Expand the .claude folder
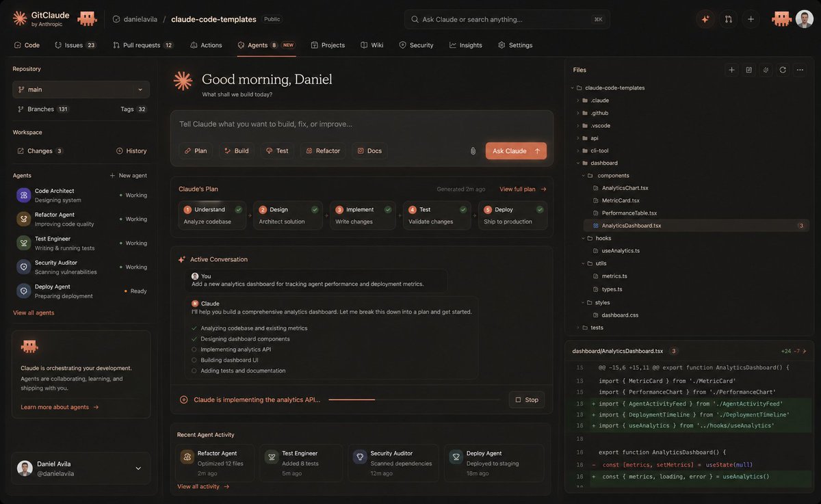Viewport: 821px width, 504px height. pos(577,101)
